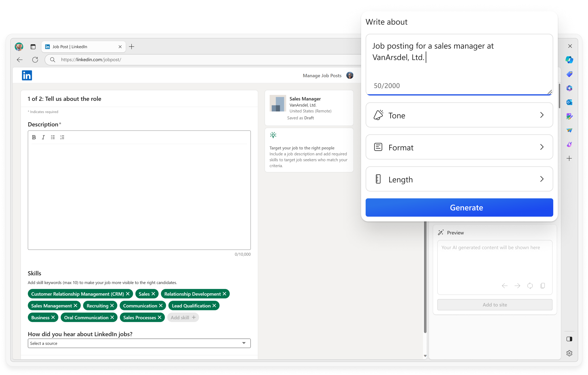The width and height of the screenshot is (588, 375).
Task: Open the Microsoft 365 sidebar icon
Action: tap(569, 88)
